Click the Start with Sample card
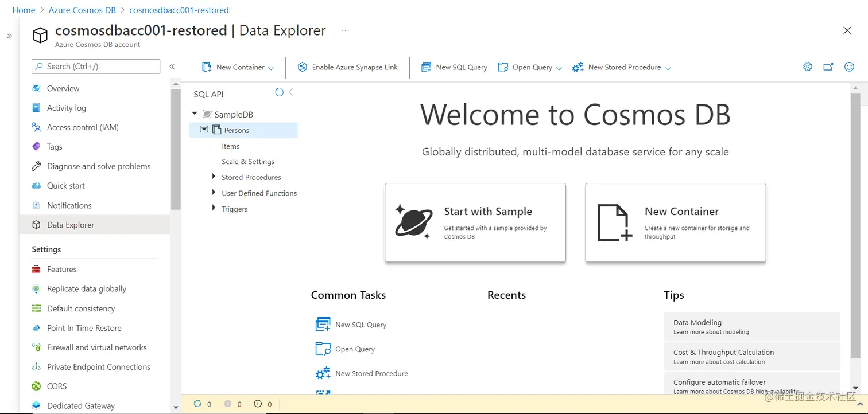Image resolution: width=868 pixels, height=414 pixels. tap(475, 222)
